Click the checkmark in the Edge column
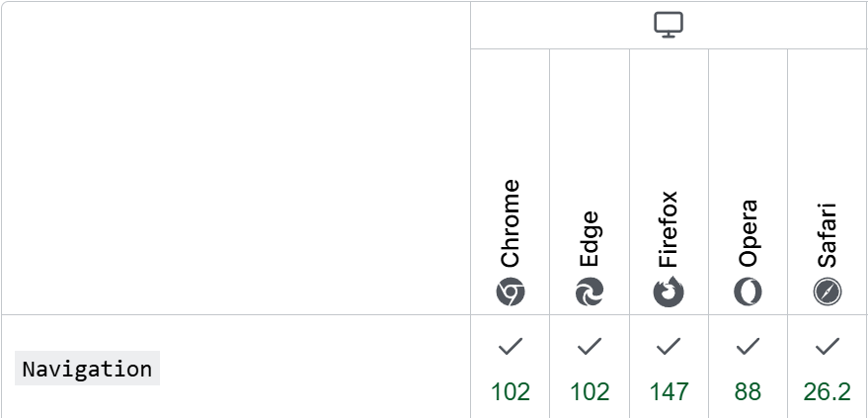The height and width of the screenshot is (418, 868). (x=590, y=346)
